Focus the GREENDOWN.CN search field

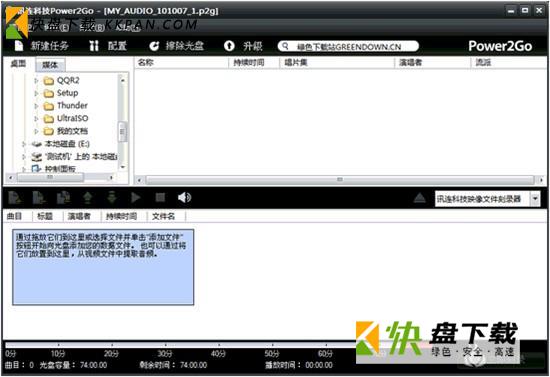348,46
